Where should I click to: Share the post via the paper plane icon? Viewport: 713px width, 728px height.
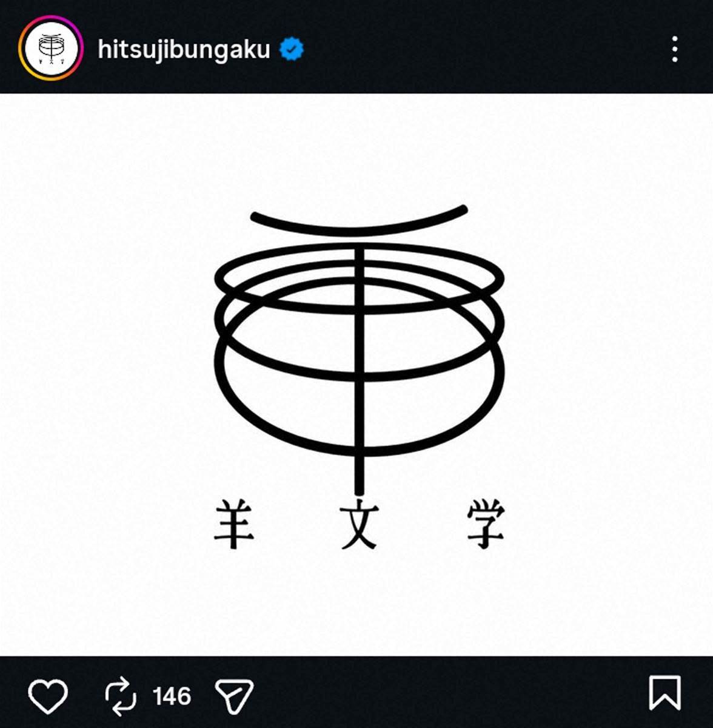pos(234,695)
